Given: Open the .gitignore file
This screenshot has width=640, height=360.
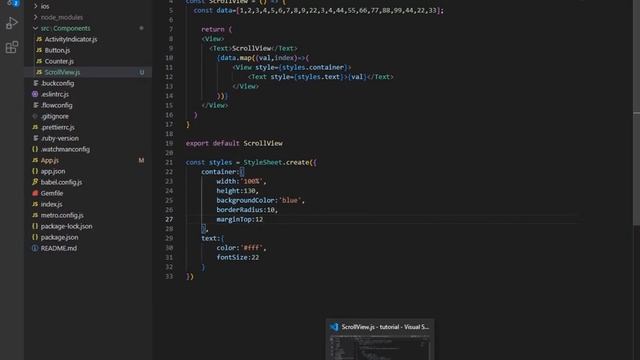Looking at the screenshot, I should click(x=55, y=116).
